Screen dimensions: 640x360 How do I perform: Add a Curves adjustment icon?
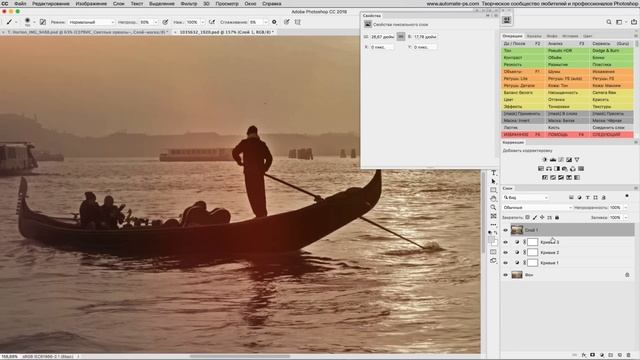(x=561, y=160)
